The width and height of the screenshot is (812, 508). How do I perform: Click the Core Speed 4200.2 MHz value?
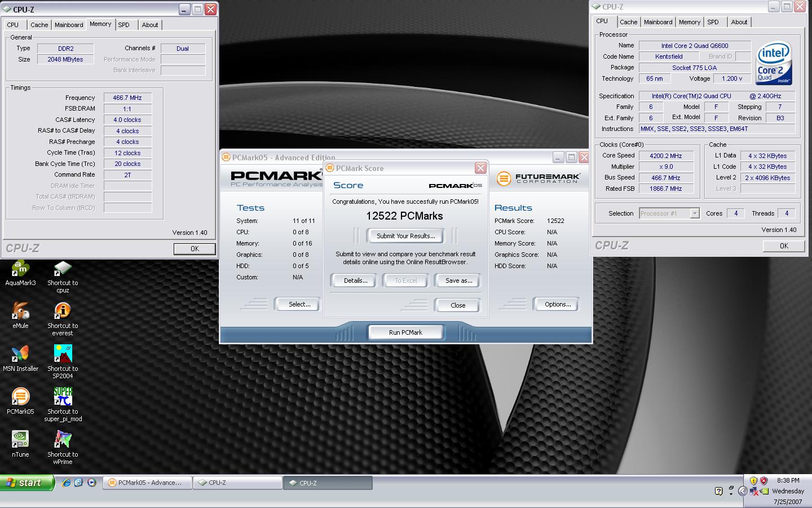click(x=666, y=156)
